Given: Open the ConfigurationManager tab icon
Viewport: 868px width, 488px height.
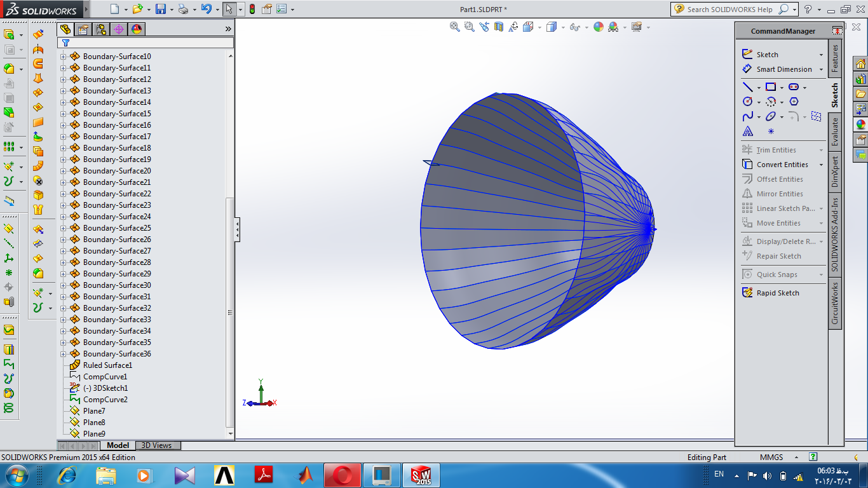Looking at the screenshot, I should click(101, 29).
